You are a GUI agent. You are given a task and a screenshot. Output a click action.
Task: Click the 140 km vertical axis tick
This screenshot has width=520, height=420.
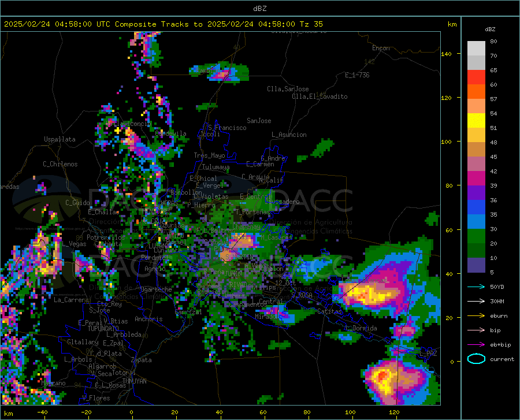point(446,54)
